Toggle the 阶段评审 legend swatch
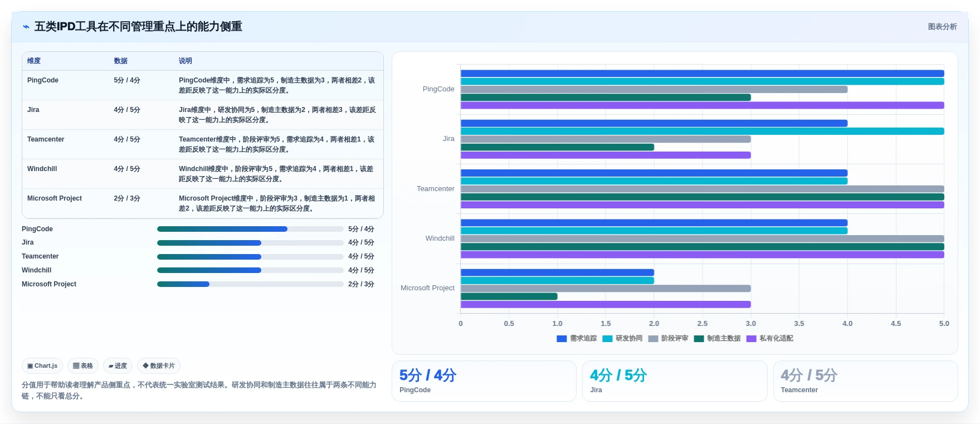Viewport: 980px width, 424px height. pos(653,339)
